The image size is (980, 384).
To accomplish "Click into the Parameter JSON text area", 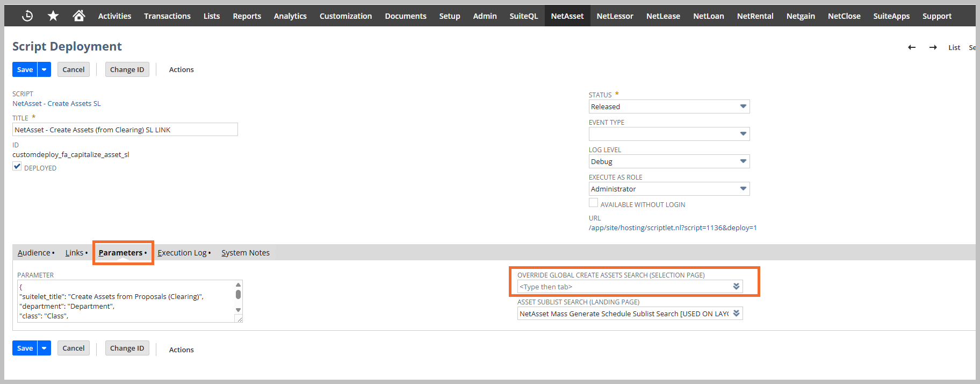I will [126, 301].
